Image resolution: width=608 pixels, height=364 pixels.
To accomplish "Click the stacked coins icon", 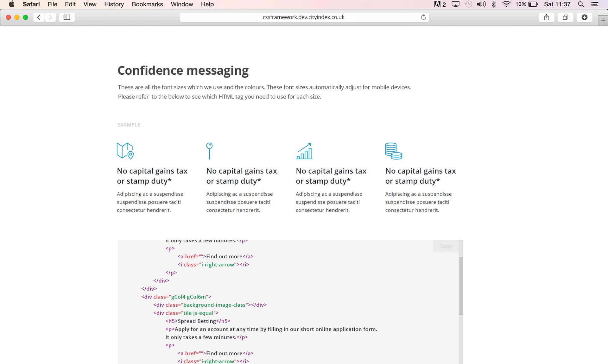I will point(393,151).
